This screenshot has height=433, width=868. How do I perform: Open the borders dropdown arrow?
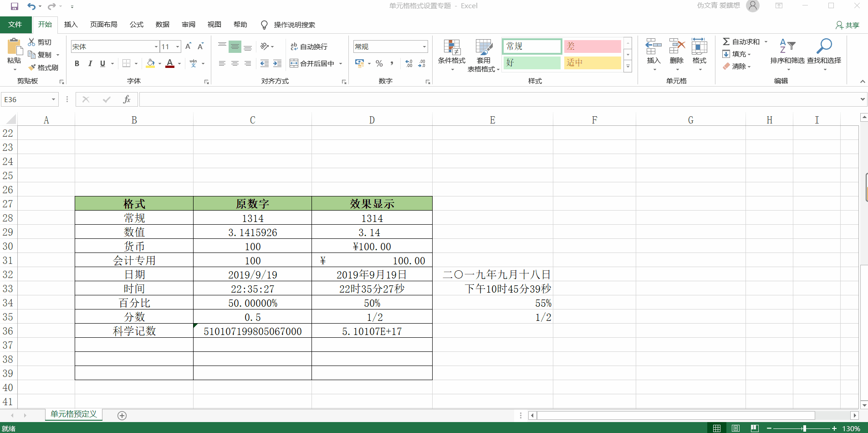point(136,63)
